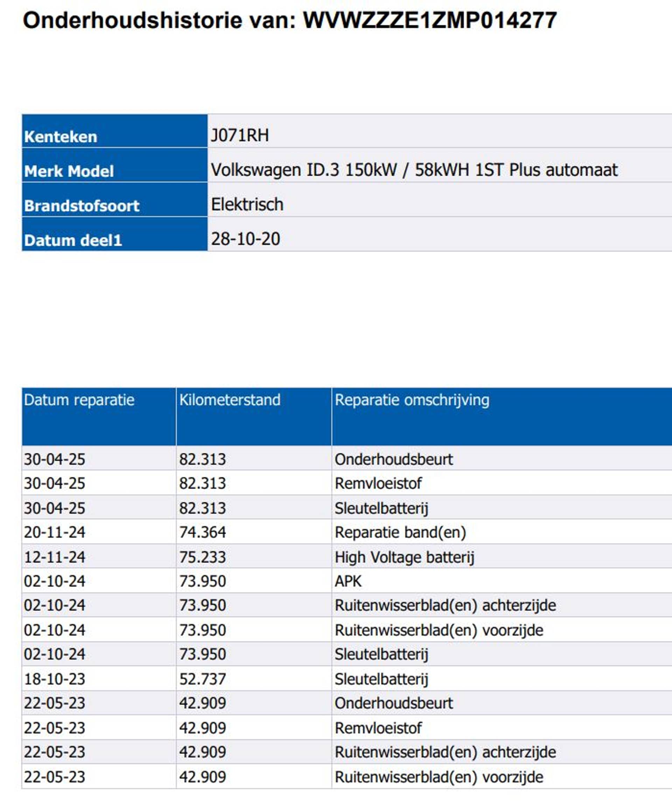Click the Kilometerstand column header

[230, 400]
